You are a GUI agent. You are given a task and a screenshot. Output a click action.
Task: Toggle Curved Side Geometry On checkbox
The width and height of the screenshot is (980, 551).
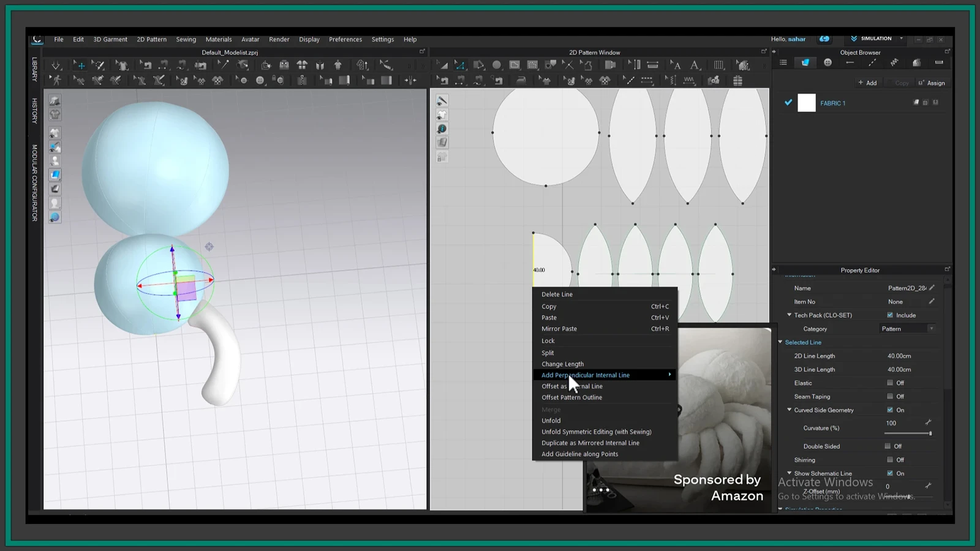tap(890, 410)
